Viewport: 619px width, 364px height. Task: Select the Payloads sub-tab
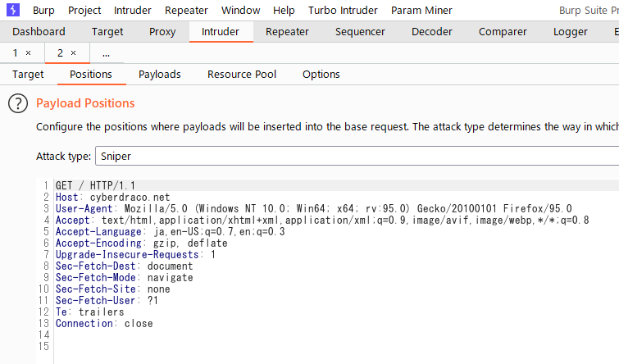[x=159, y=74]
